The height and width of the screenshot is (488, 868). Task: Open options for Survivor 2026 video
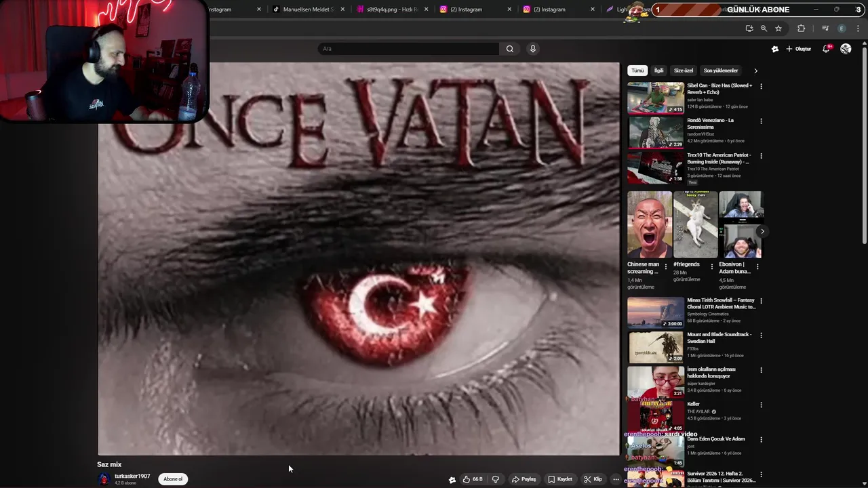click(761, 474)
